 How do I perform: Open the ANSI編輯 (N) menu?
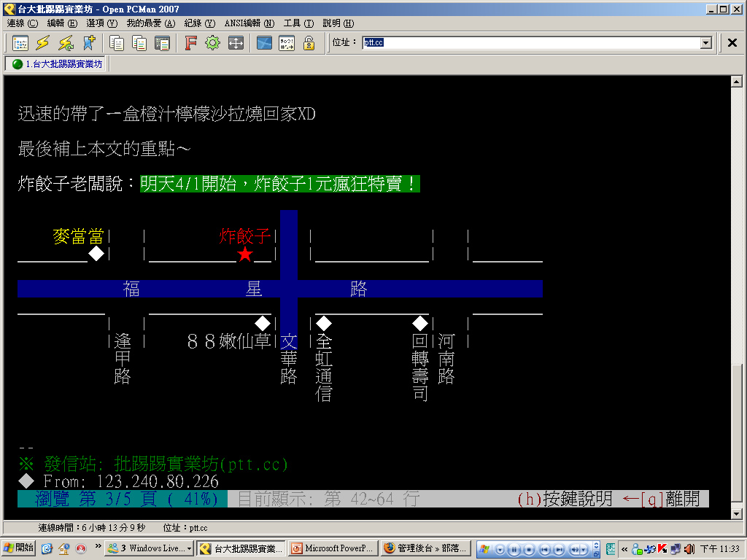pos(249,23)
